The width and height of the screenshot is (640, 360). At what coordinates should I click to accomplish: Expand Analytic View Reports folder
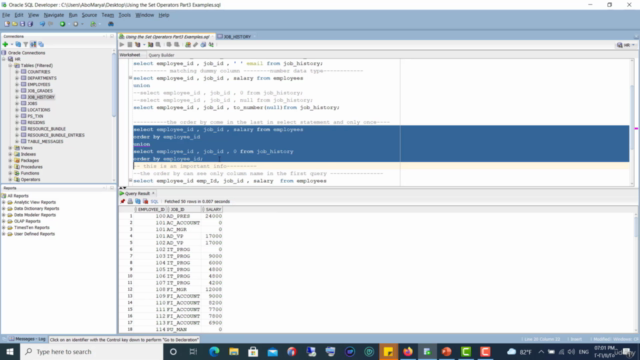[4, 202]
